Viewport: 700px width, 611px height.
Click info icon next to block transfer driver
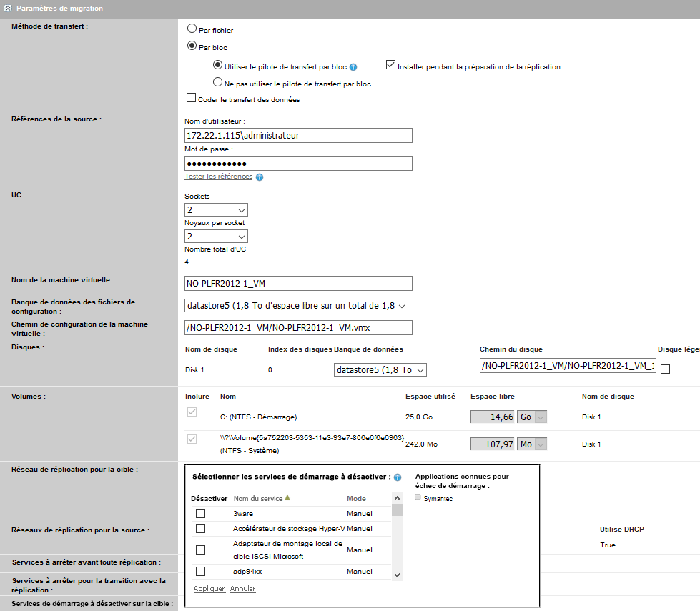353,67
